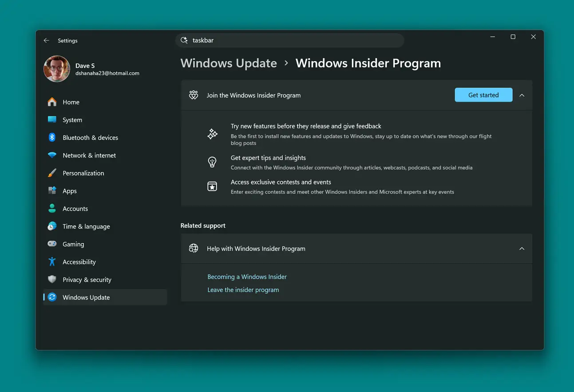Click the lightbulb icon beside expert tips
This screenshot has width=574, height=392.
click(213, 162)
